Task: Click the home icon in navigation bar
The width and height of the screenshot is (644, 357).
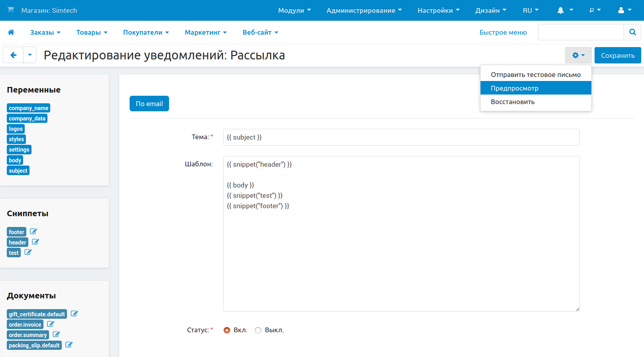Action: click(x=11, y=32)
